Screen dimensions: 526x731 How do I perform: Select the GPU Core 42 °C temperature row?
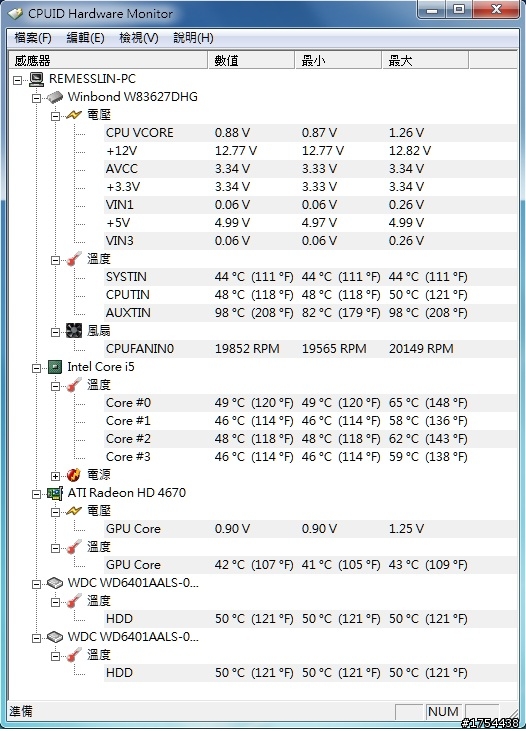310,565
